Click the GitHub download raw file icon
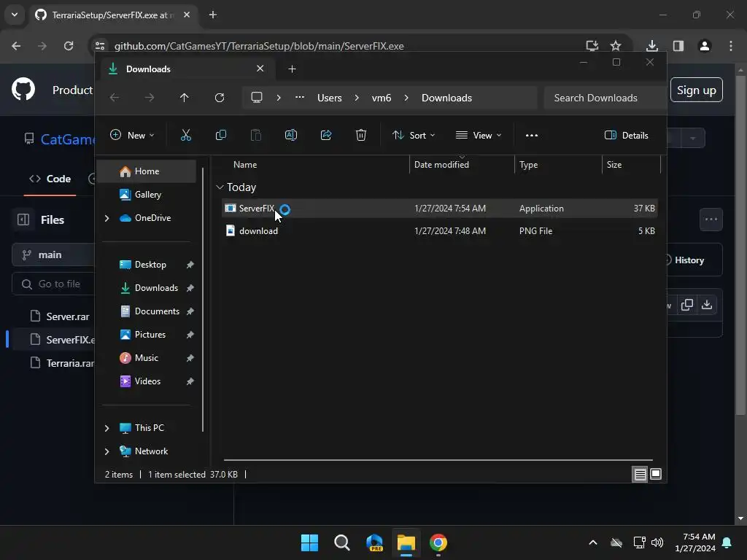The width and height of the screenshot is (747, 560). (707, 305)
